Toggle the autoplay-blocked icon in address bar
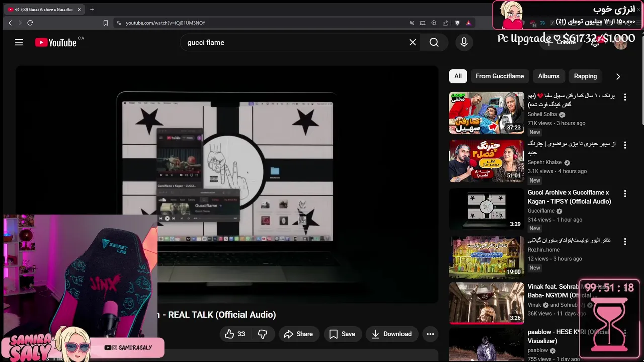 412,23
